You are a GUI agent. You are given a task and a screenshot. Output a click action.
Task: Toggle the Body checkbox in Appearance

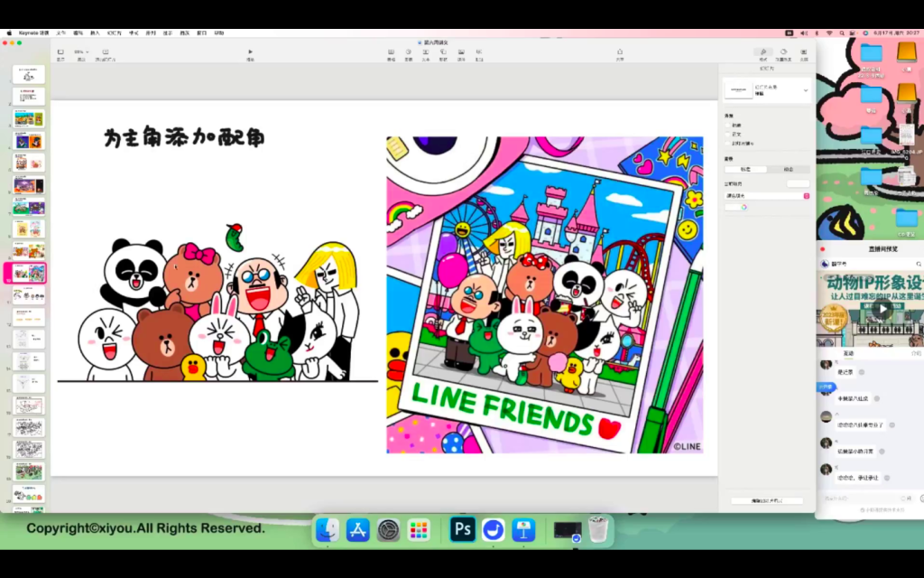(729, 135)
